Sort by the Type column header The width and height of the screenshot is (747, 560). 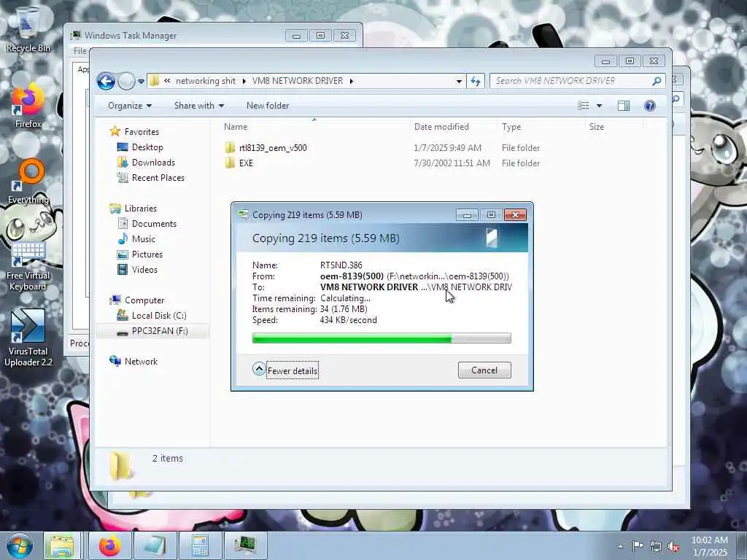(511, 127)
